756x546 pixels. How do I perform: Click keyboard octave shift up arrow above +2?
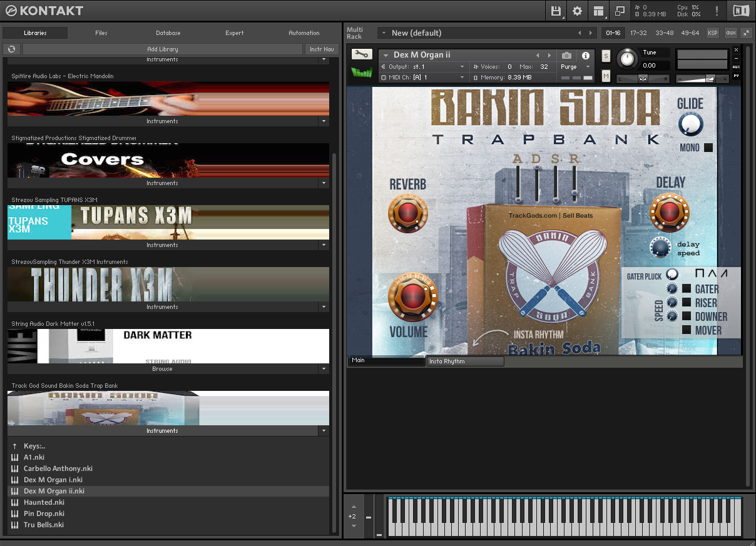click(354, 507)
